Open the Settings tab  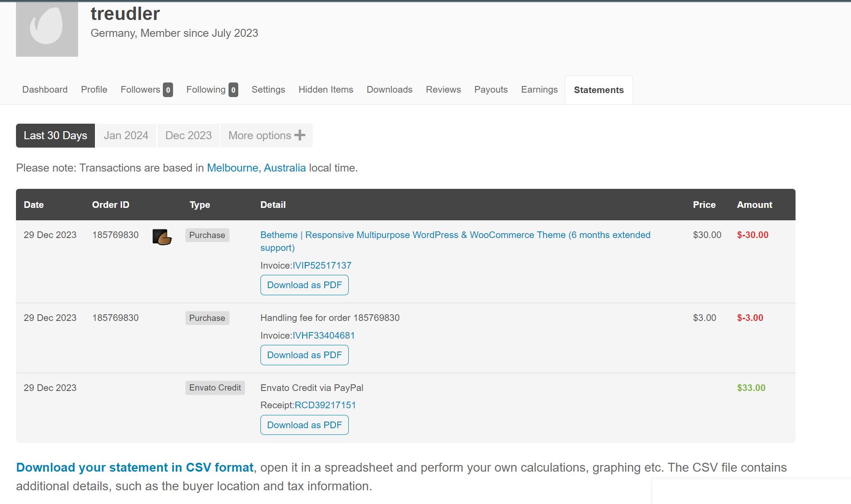click(x=268, y=90)
